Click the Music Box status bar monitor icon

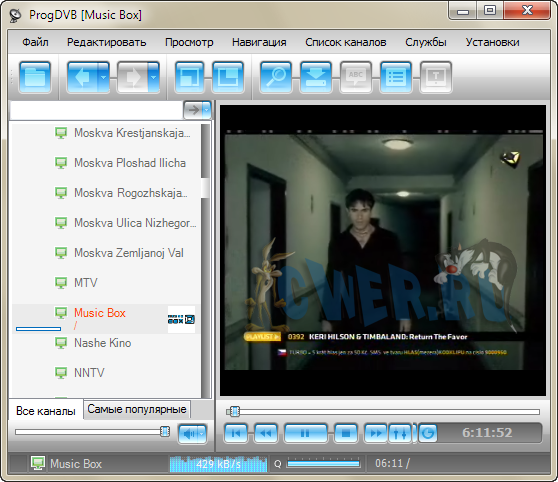[37, 463]
